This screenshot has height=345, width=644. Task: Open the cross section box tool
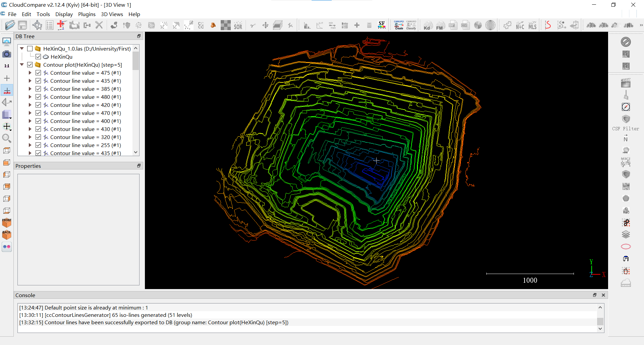[278, 25]
